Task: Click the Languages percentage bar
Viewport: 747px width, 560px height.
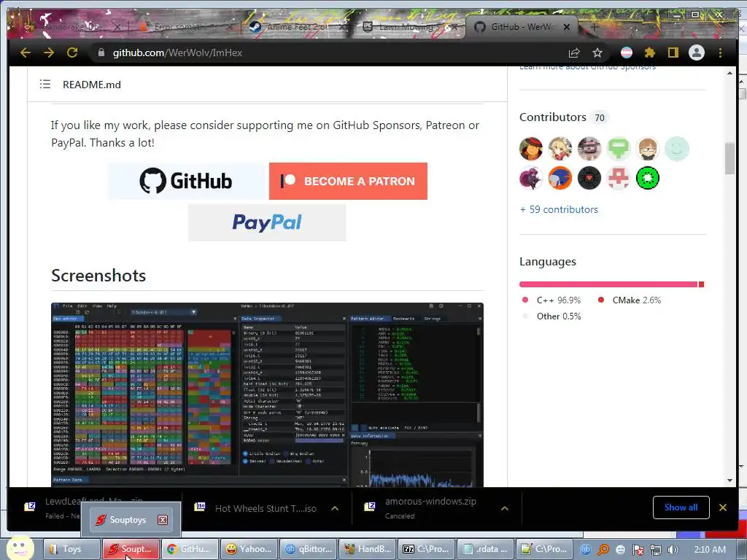Action: click(612, 284)
